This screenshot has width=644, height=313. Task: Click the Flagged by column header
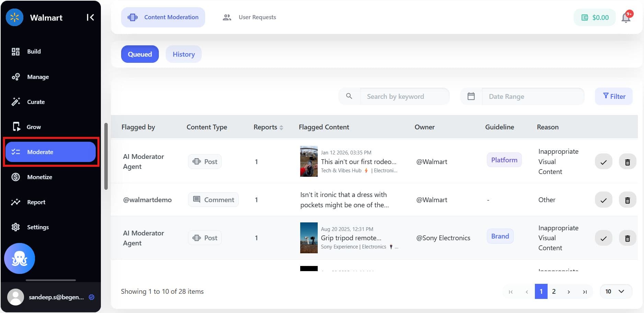138,127
